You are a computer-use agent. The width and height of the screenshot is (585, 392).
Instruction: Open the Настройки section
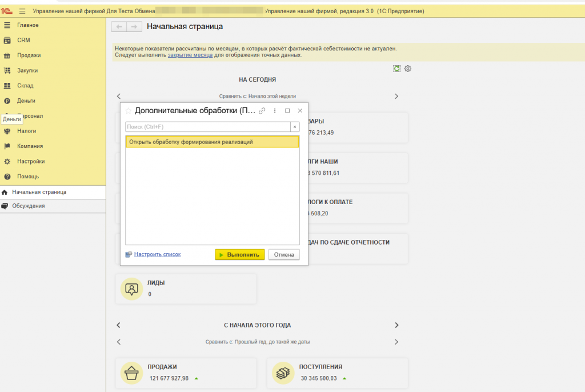pyautogui.click(x=31, y=161)
